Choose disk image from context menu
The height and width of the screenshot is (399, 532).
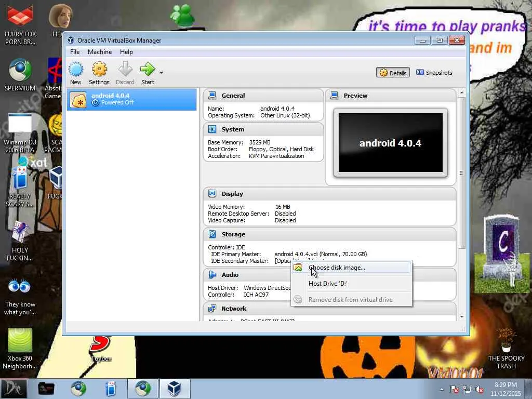pos(352,268)
